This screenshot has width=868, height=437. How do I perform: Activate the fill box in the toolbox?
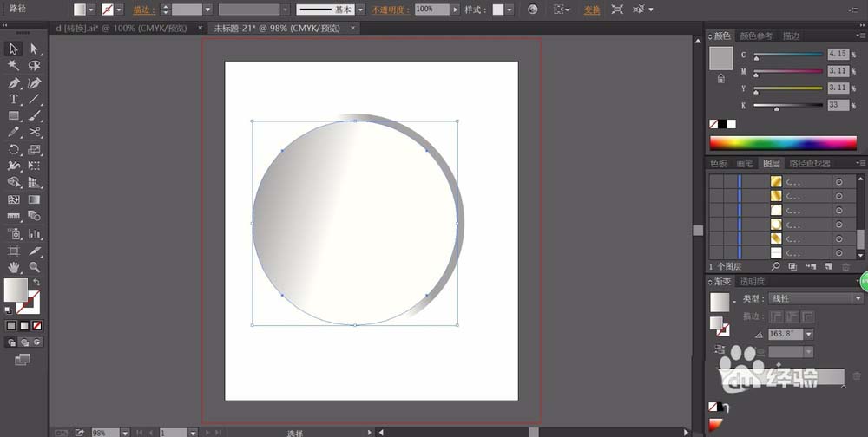pyautogui.click(x=16, y=290)
